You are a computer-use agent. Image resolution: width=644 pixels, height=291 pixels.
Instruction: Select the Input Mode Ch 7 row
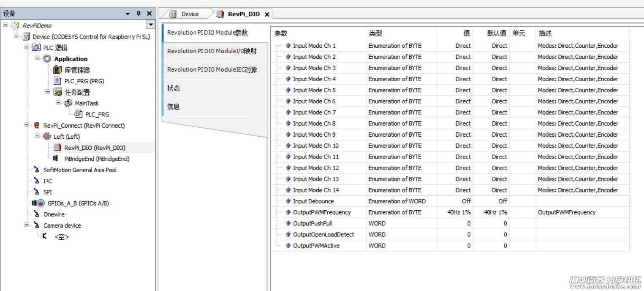click(x=450, y=113)
